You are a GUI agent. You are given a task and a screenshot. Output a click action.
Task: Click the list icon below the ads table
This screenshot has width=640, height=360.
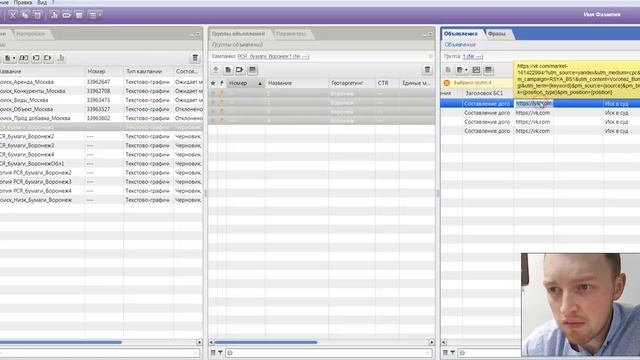[x=445, y=353]
